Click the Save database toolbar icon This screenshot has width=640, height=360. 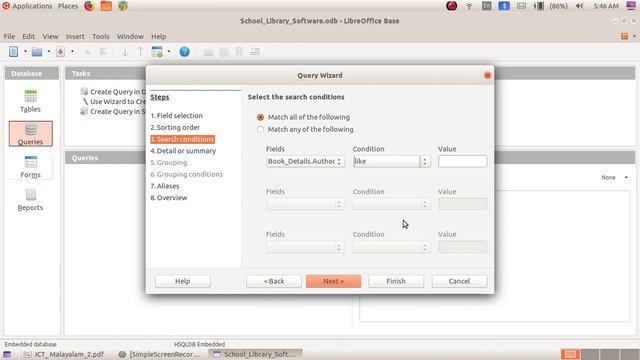click(60, 51)
